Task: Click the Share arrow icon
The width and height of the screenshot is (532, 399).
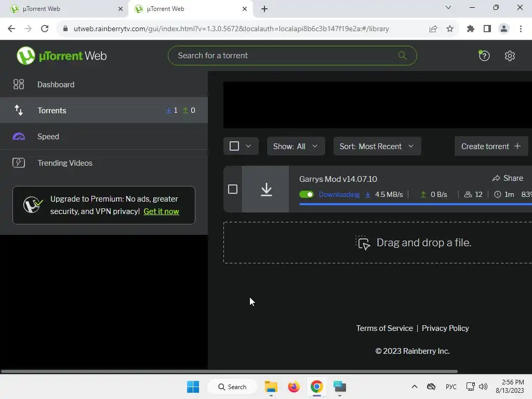Action: [496, 178]
